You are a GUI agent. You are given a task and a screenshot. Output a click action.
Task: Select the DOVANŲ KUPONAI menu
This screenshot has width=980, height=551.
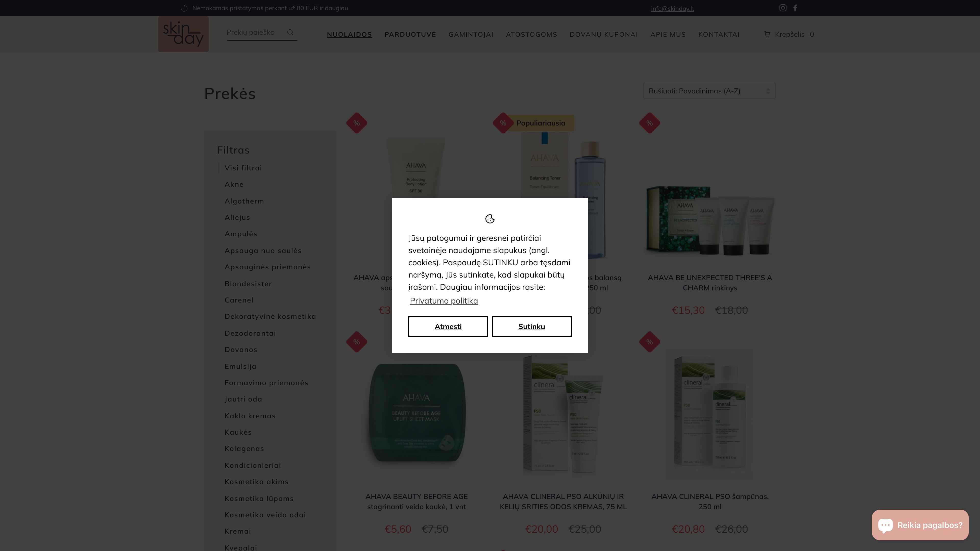[x=603, y=35]
